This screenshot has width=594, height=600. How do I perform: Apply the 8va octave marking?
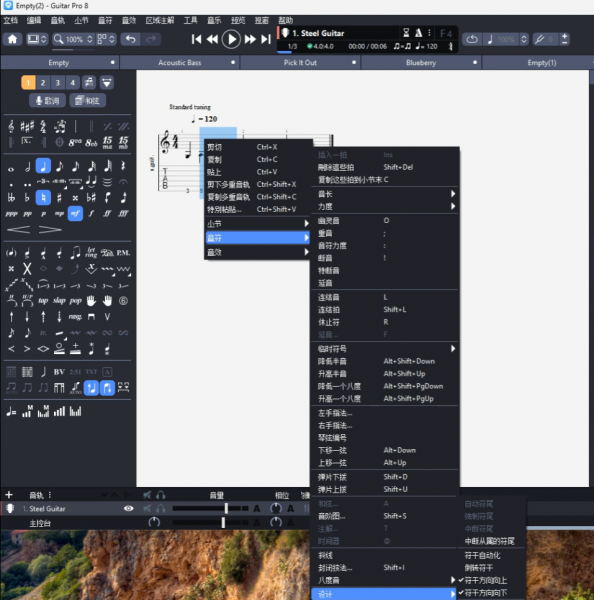point(75,142)
